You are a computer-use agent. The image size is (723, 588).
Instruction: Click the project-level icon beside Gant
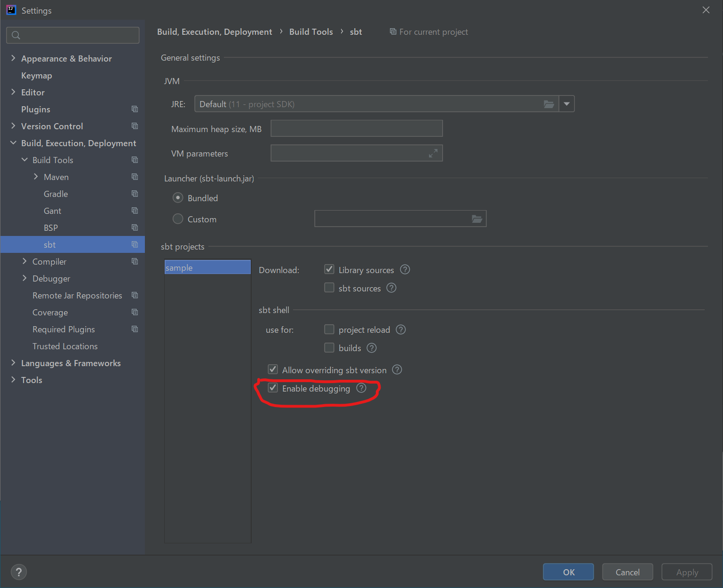pyautogui.click(x=135, y=211)
